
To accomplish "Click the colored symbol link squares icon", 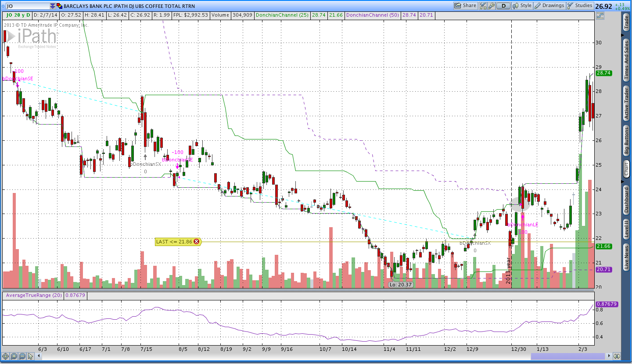I will click(x=60, y=6).
